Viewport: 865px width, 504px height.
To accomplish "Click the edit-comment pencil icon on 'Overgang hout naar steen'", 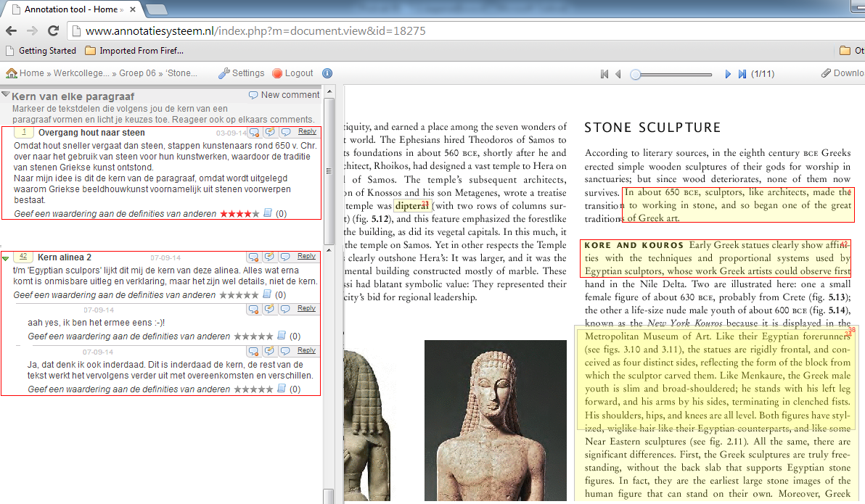I will tap(270, 133).
